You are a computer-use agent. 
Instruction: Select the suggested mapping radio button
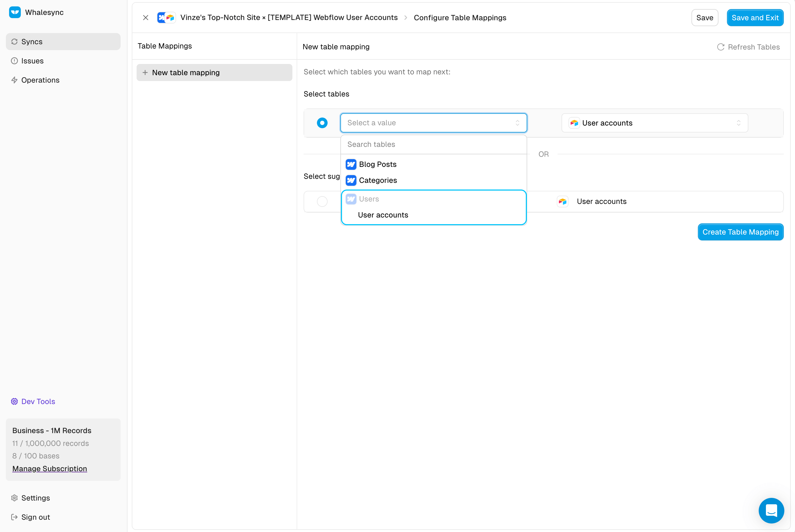[x=322, y=201]
